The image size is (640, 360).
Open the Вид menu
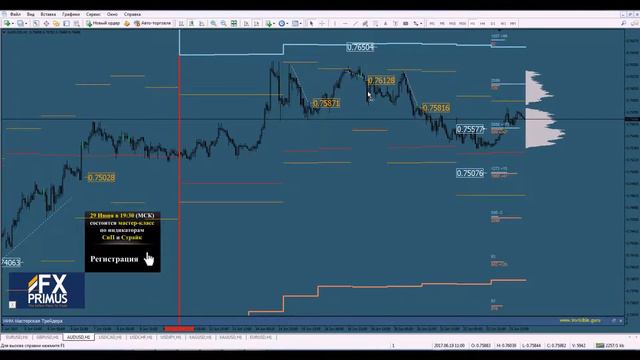(31, 14)
